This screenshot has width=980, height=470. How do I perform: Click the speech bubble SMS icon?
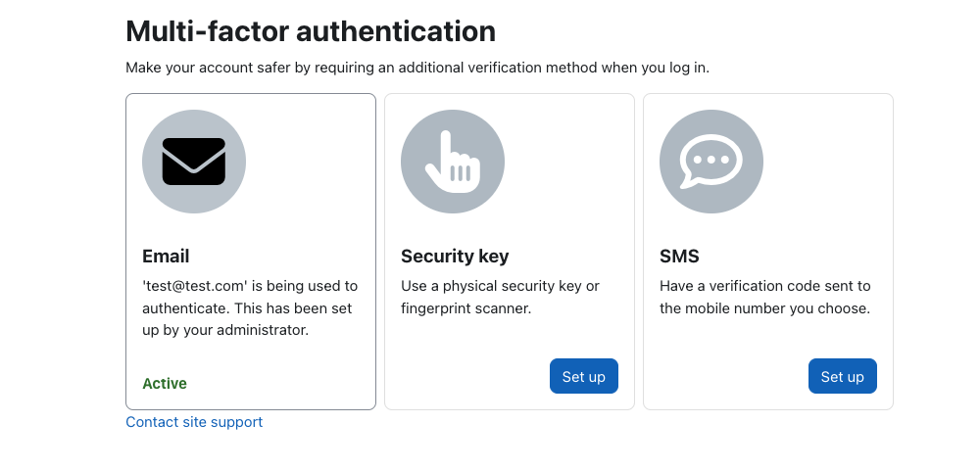(x=711, y=162)
